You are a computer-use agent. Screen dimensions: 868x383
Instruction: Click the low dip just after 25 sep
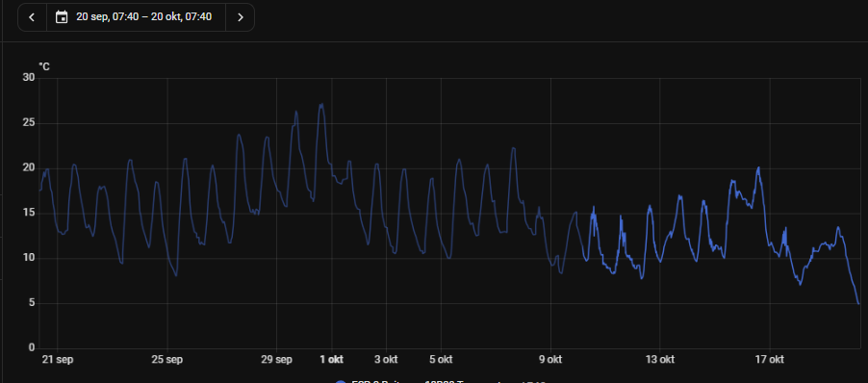pos(176,275)
